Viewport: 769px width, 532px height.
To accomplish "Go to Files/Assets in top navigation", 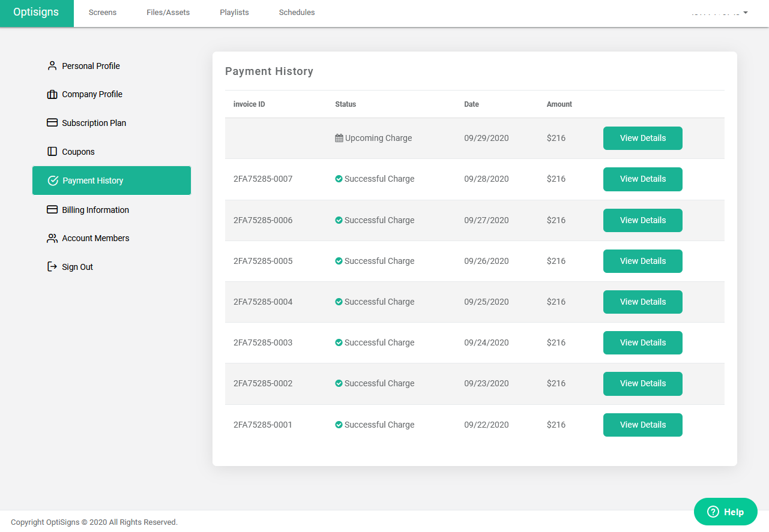I will click(x=168, y=13).
